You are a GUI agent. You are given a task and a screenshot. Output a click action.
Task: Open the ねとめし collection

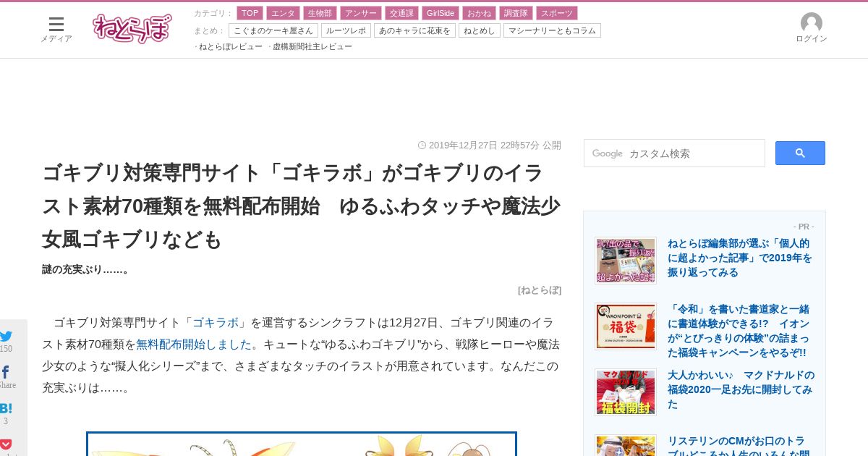click(480, 30)
